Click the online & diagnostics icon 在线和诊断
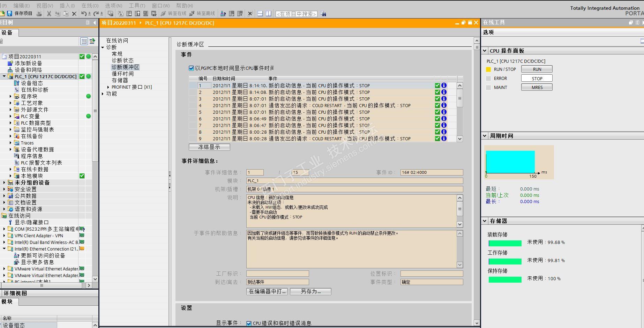Screen dimensions: 644x328 [16, 90]
